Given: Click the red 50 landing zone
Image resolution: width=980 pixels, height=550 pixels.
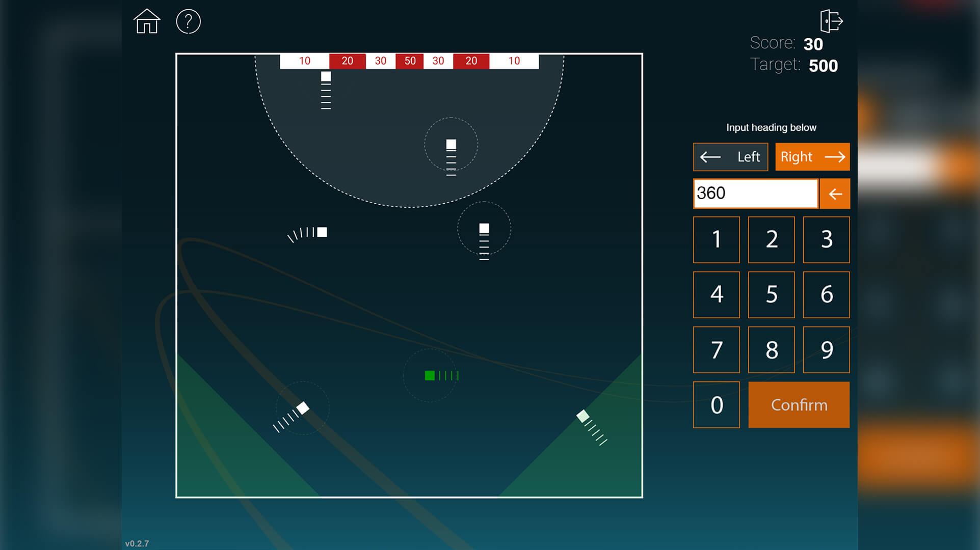Looking at the screenshot, I should 410,61.
